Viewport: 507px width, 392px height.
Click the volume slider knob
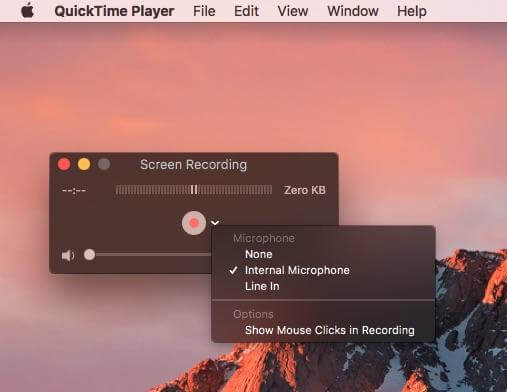pyautogui.click(x=89, y=255)
